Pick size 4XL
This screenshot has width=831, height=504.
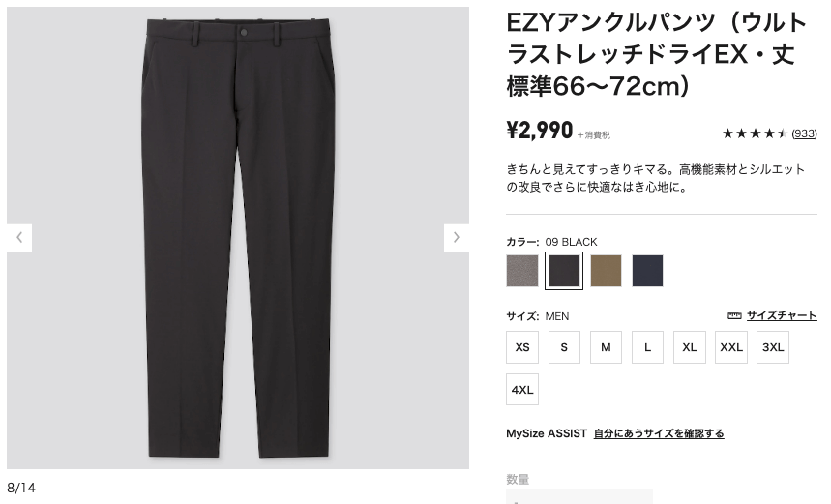point(522,390)
